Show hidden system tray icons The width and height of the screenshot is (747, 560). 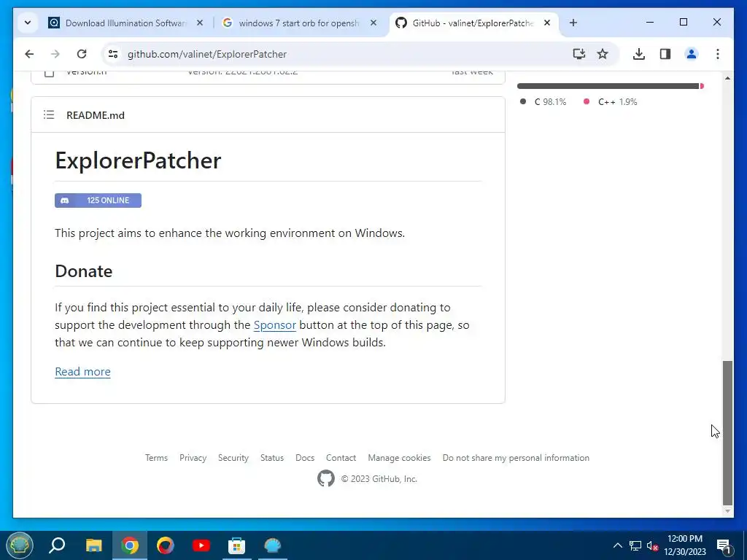[617, 545]
